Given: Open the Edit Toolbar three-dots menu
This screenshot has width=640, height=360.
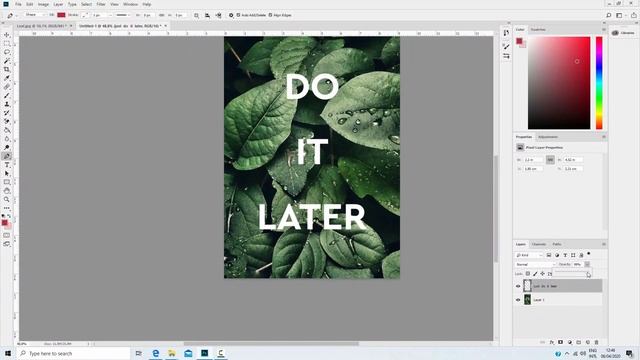Looking at the screenshot, I should (7, 208).
